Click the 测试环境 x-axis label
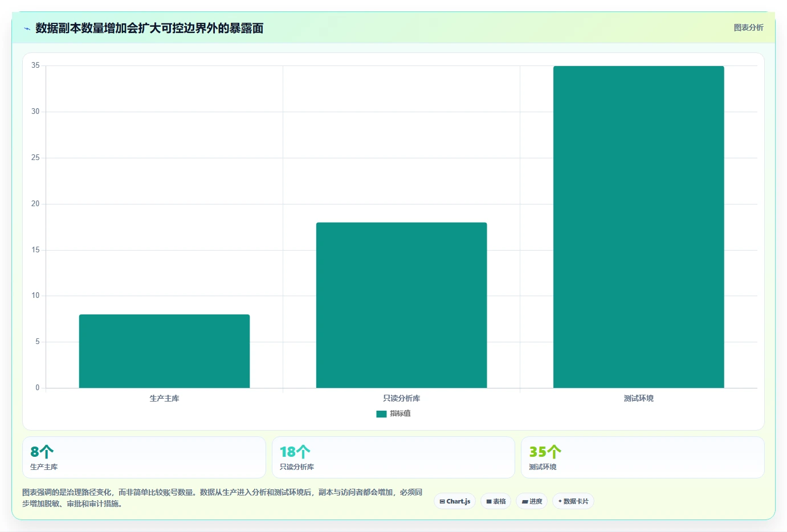The height and width of the screenshot is (532, 787). pos(638,398)
